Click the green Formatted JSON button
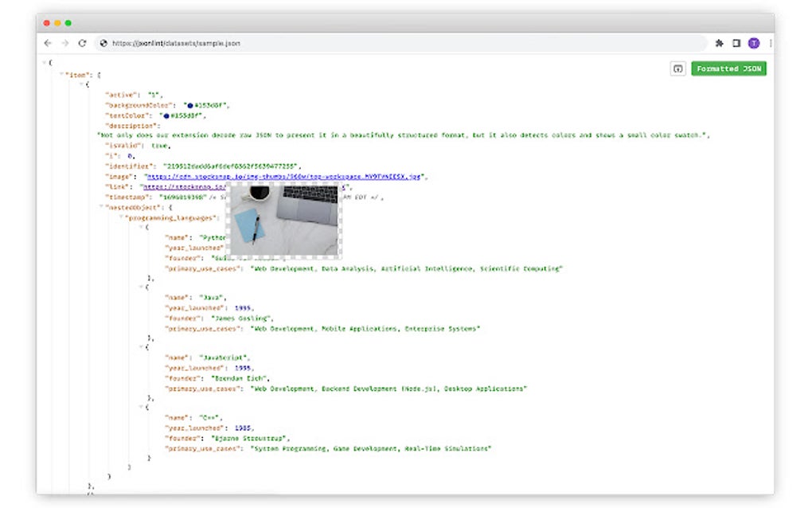This screenshot has height=508, width=812. coord(728,69)
